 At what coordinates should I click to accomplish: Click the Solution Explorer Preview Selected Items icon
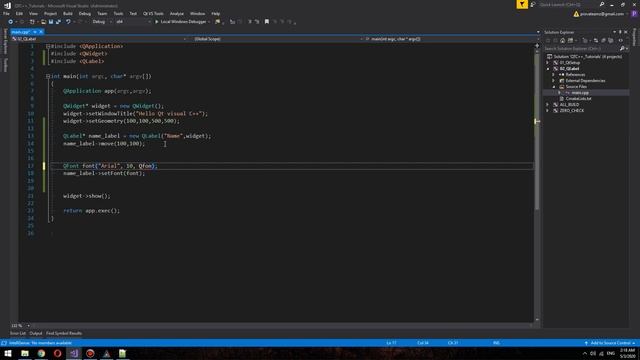click(x=620, y=40)
